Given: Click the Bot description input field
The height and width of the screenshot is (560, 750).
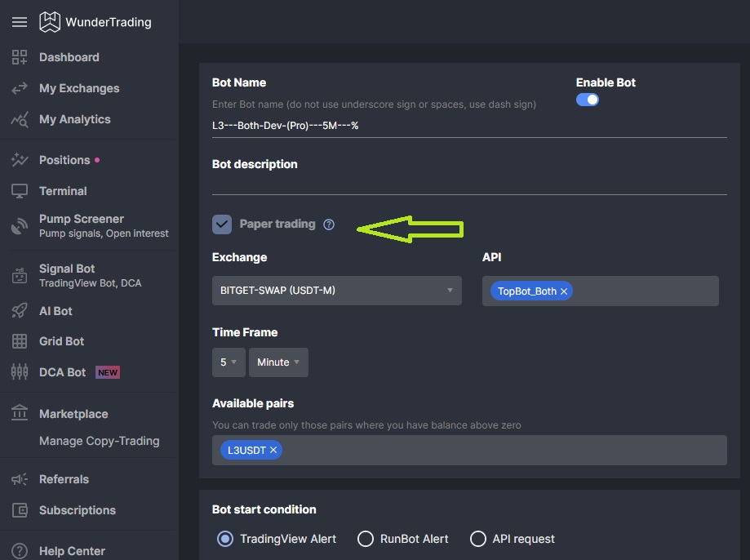Looking at the screenshot, I should [x=468, y=184].
